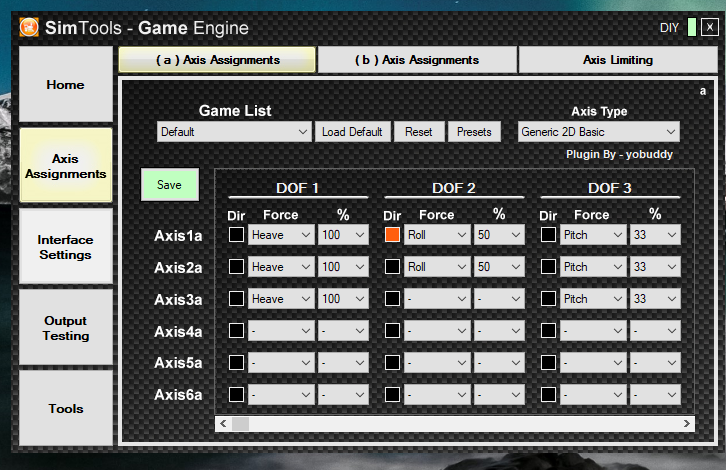Switch to (a) Axis Assignments tab
This screenshot has height=470, width=726.
[217, 60]
